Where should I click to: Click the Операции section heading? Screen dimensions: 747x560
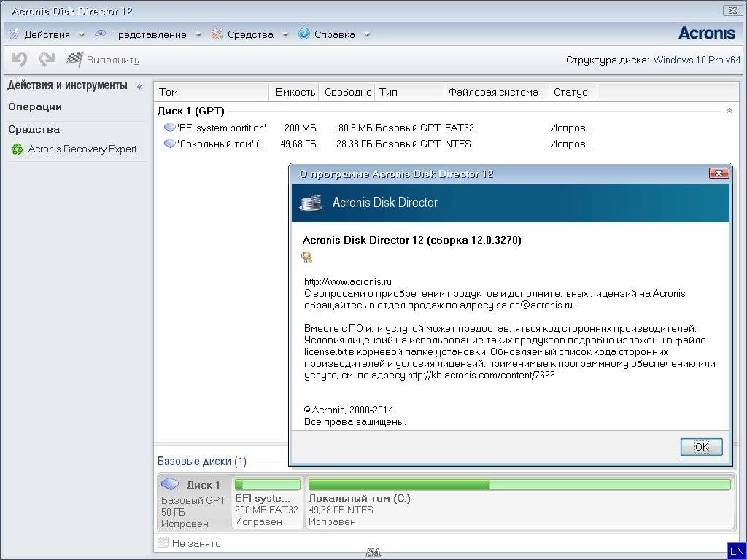pyautogui.click(x=35, y=106)
